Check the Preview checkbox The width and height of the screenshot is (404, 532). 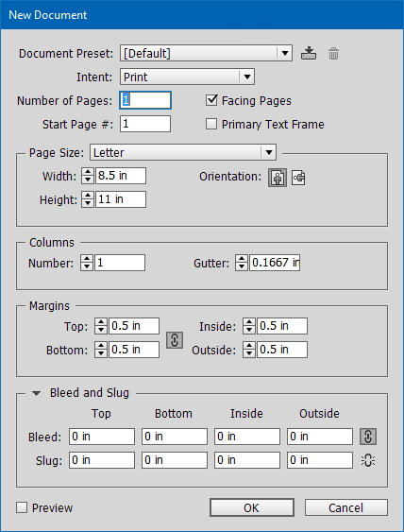tap(22, 507)
